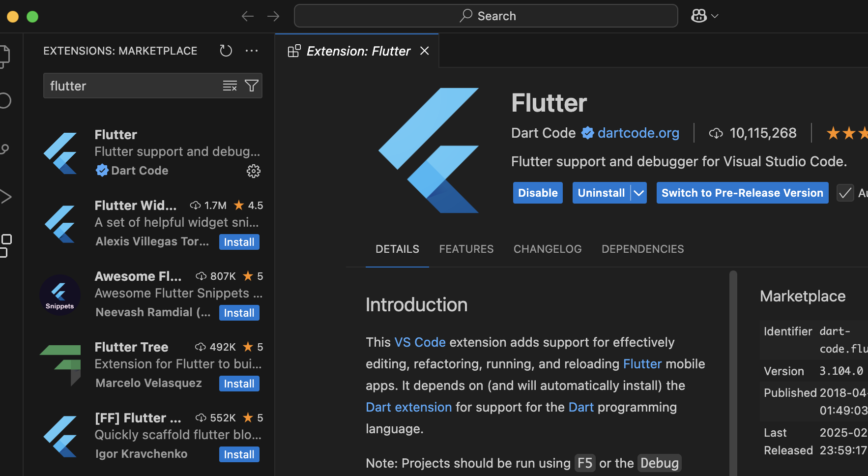Open the FEATURES tab
The image size is (868, 476).
click(x=466, y=249)
